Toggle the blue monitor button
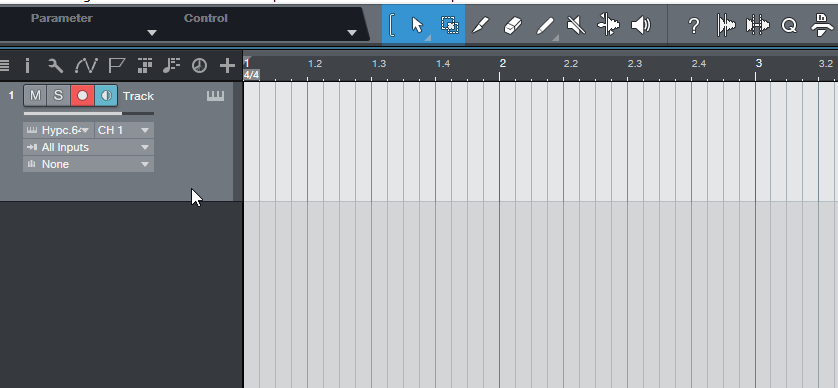 pyautogui.click(x=106, y=96)
